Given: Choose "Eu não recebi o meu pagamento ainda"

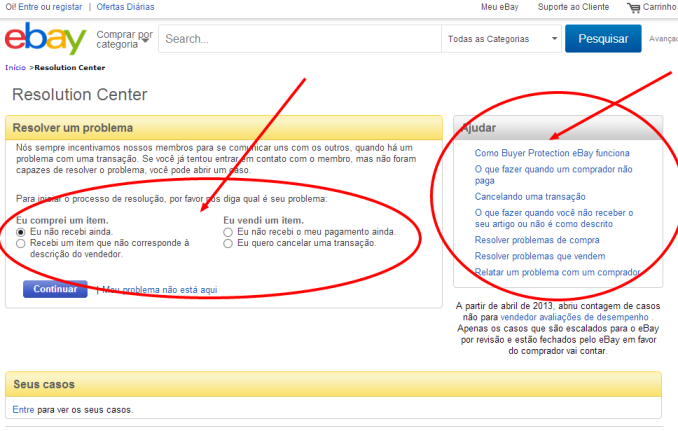Looking at the screenshot, I should coord(228,232).
